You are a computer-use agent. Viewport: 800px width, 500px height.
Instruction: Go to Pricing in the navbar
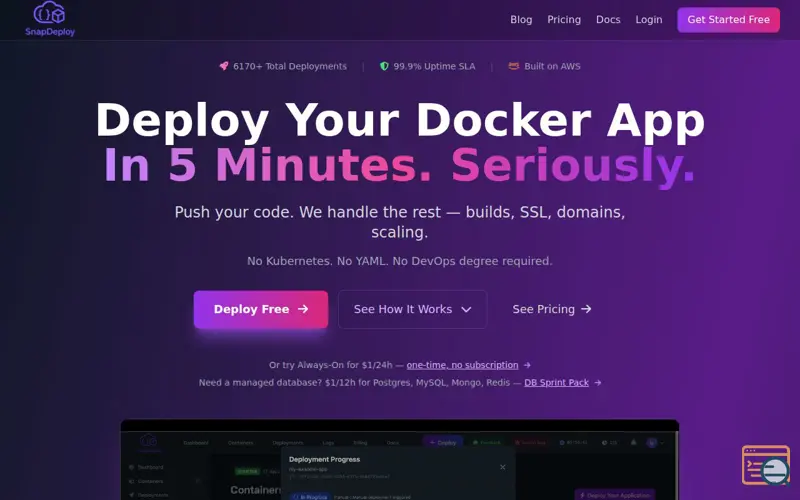point(564,20)
